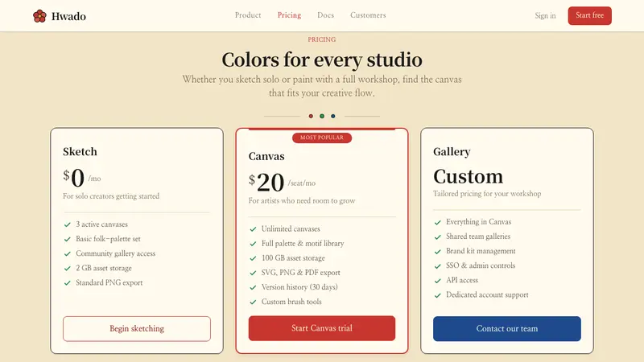Select the Sketch plan title
644x362 pixels.
80,151
